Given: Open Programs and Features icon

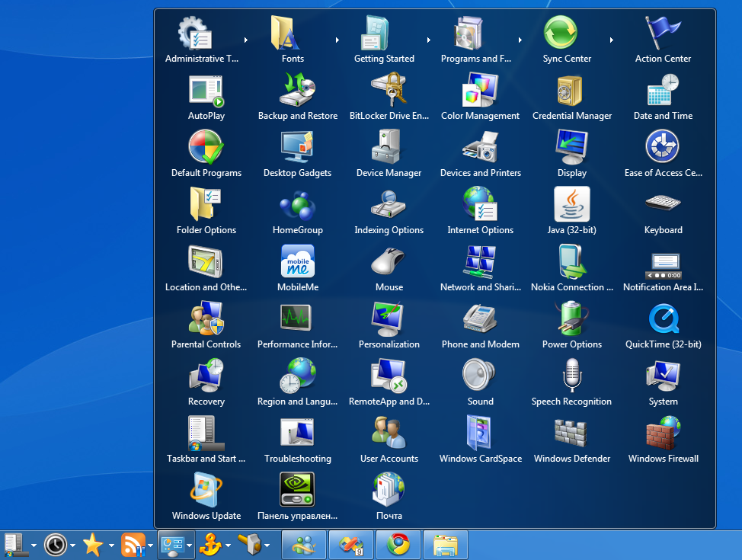Looking at the screenshot, I should click(468, 33).
